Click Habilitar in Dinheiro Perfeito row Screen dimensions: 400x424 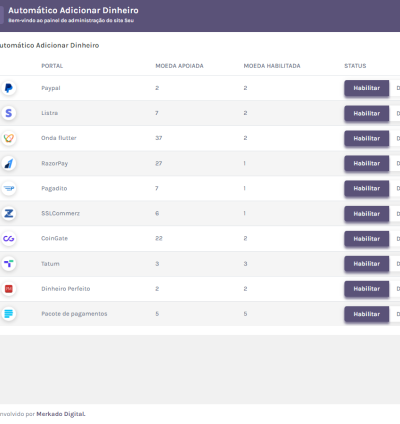[x=367, y=289]
